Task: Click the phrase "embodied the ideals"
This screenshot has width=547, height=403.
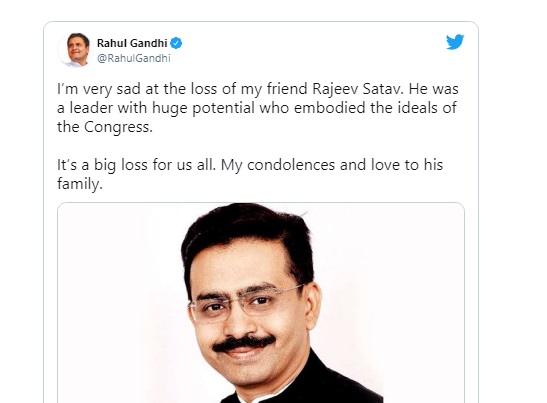Action: (x=364, y=108)
